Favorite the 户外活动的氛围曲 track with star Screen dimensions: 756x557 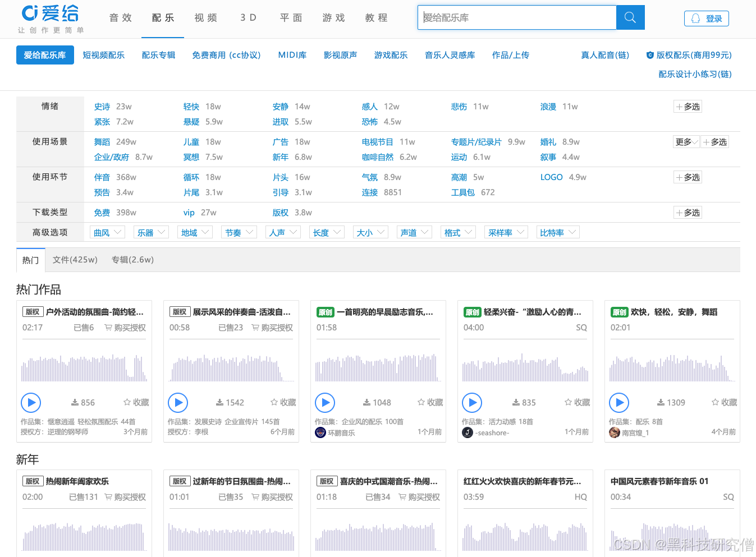136,402
